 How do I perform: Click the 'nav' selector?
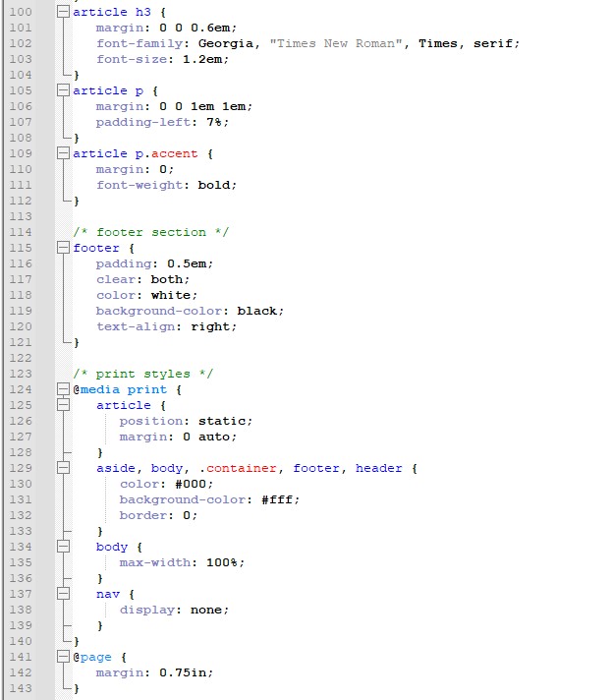click(x=108, y=594)
